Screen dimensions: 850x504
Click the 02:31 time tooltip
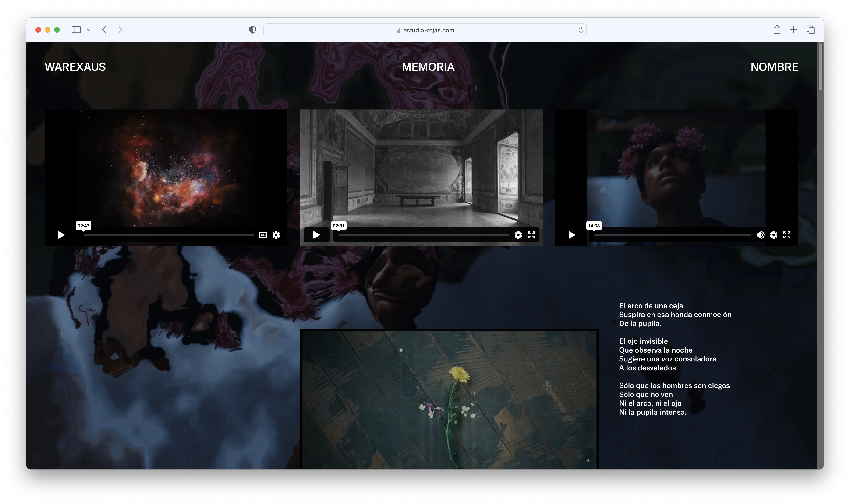[x=339, y=226]
